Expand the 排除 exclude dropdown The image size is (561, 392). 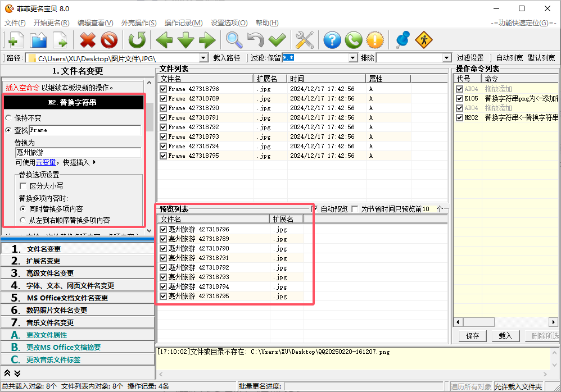point(446,58)
